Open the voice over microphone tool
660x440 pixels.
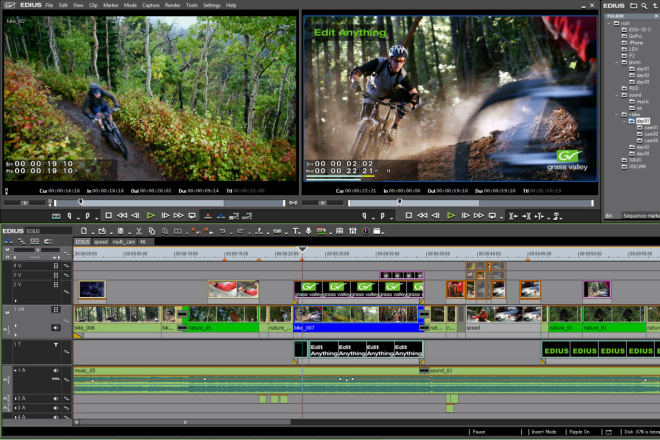[309, 231]
